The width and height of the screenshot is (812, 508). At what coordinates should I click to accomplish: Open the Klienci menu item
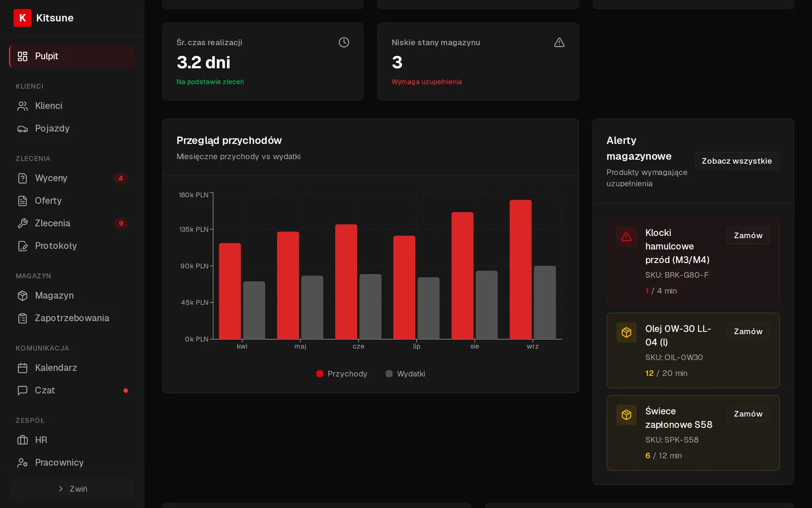click(x=72, y=106)
